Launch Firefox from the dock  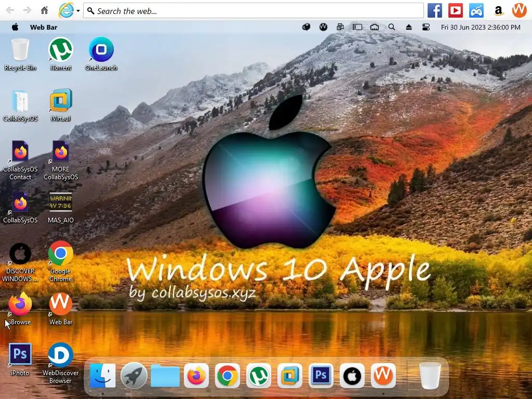(x=196, y=376)
